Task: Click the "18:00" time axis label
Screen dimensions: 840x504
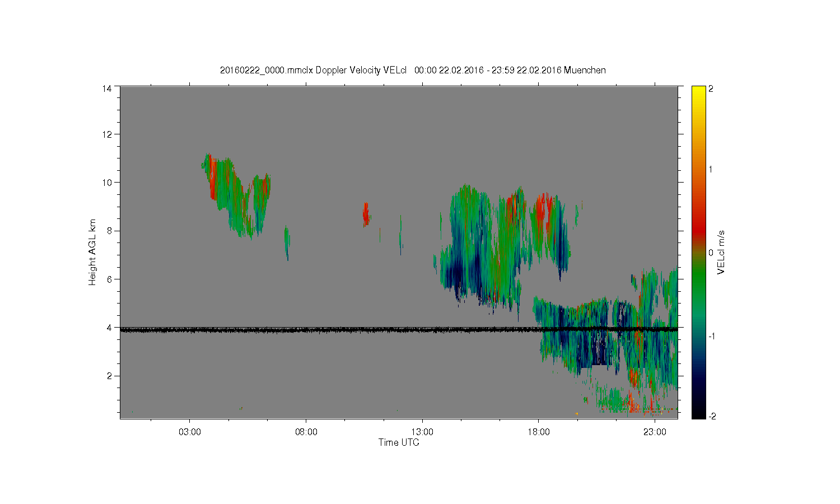Action: coord(538,432)
